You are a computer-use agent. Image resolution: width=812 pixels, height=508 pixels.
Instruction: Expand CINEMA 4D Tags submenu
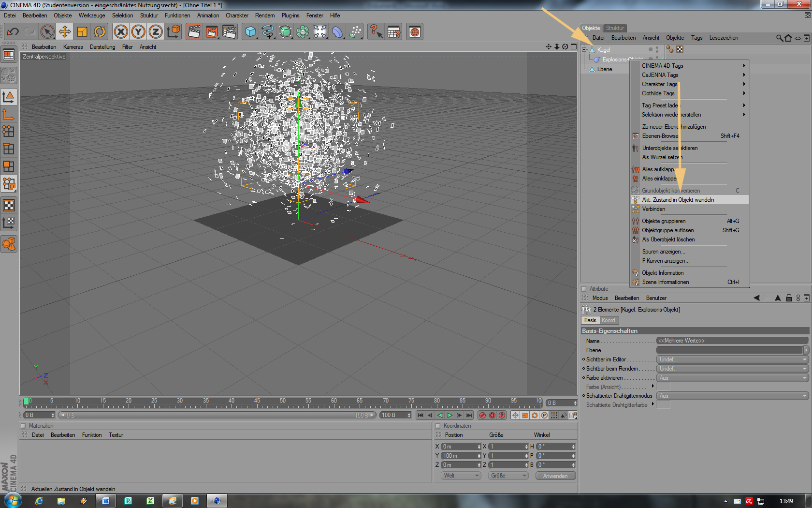689,66
